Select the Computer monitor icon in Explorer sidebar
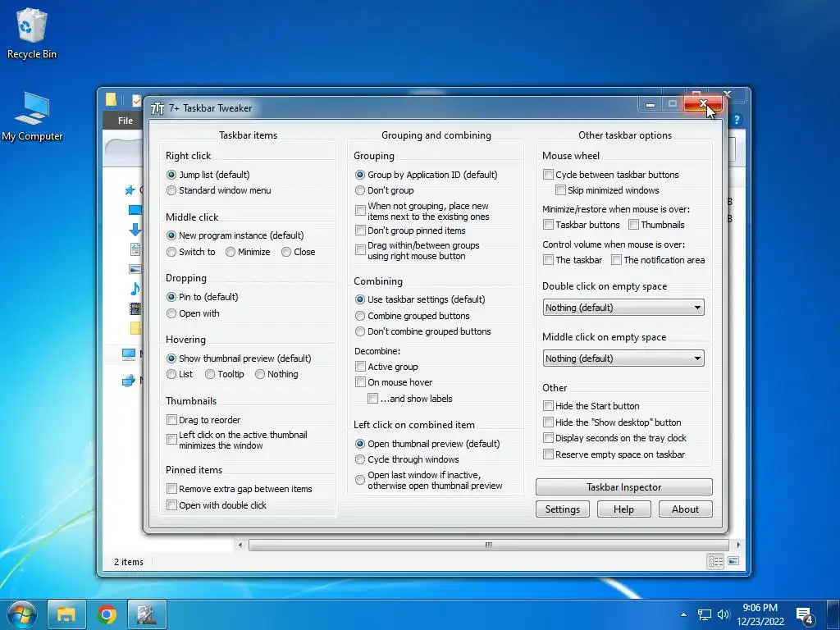840x630 pixels. 129,354
